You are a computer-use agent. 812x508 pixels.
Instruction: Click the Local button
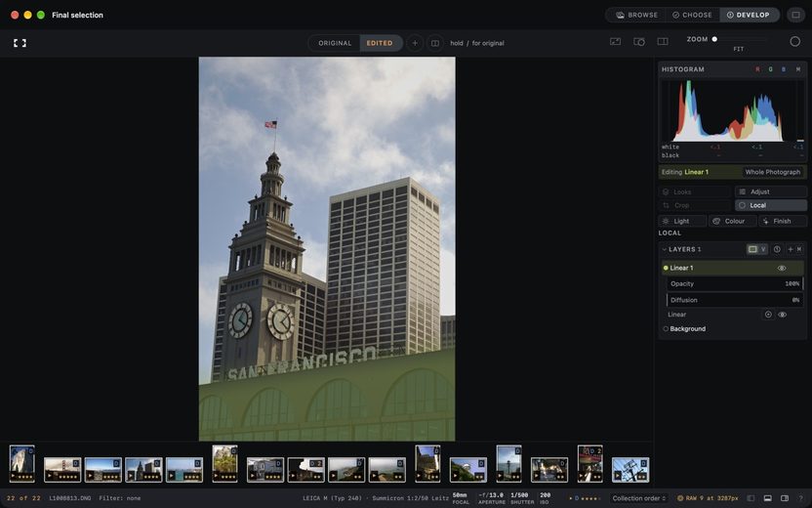[771, 205]
